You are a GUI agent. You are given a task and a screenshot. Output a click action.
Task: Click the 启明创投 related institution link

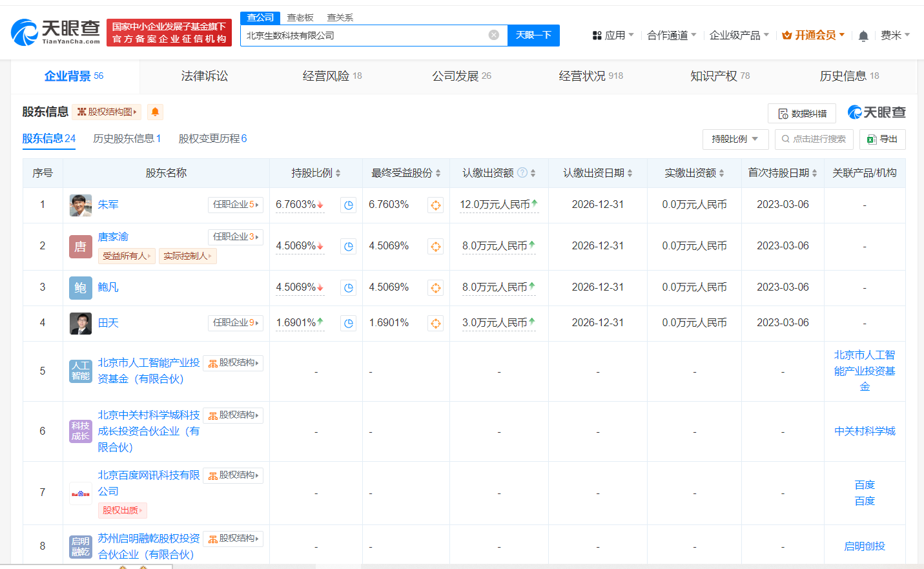tap(864, 546)
